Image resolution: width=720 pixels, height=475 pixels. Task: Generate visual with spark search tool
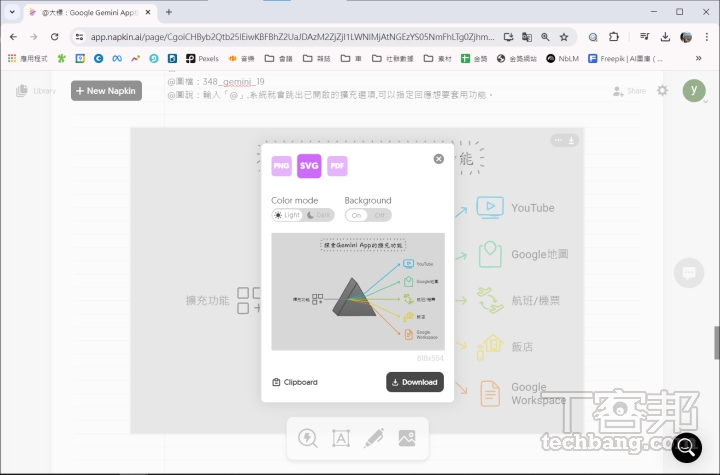(308, 438)
